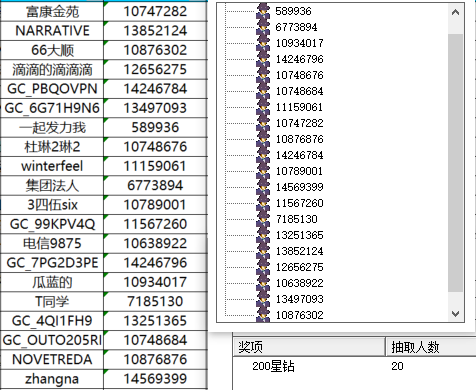476x390 pixels.
Task: Click the 奖项 column header
Action: coord(309,347)
